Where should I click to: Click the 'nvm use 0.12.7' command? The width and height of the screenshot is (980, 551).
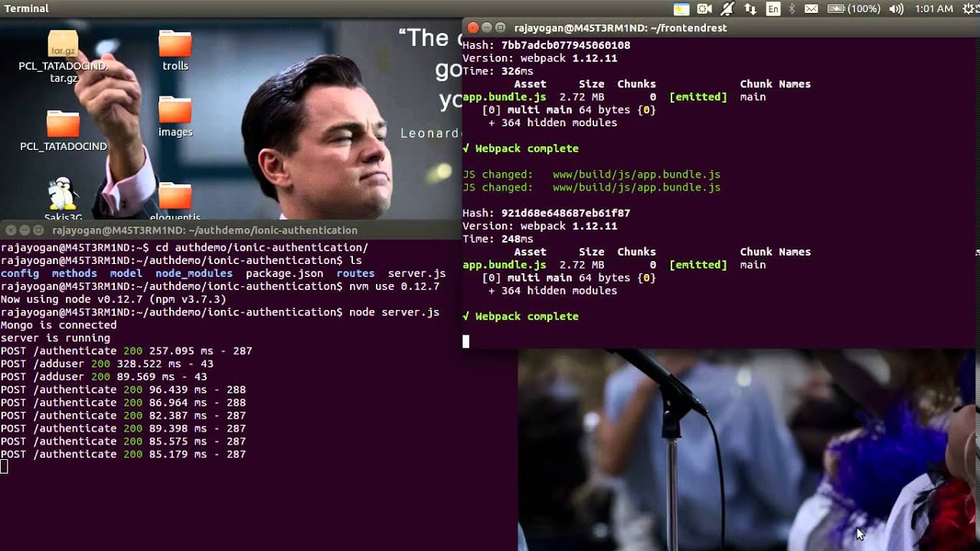tap(394, 286)
